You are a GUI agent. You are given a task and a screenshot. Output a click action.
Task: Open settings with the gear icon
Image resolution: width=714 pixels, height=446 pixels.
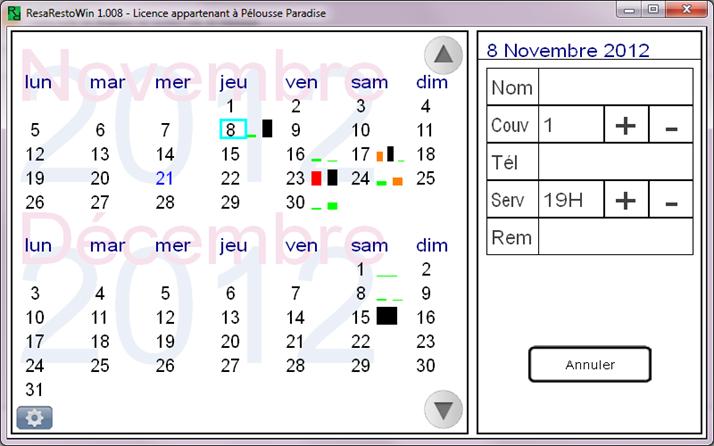click(x=35, y=417)
